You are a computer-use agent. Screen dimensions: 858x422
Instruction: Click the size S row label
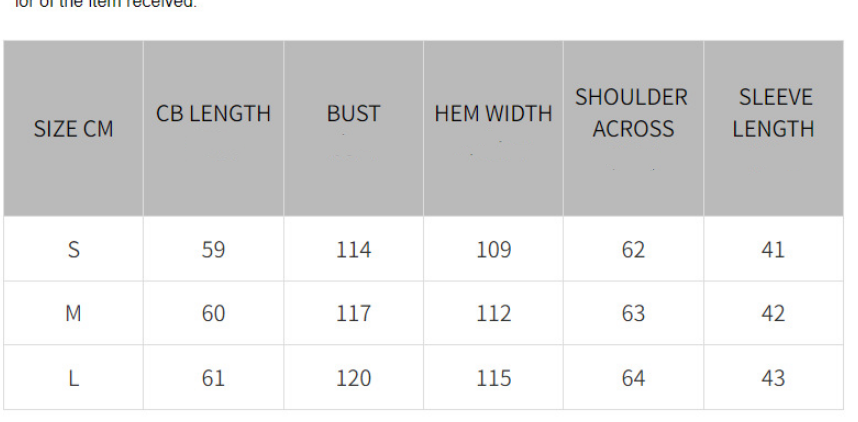[73, 250]
